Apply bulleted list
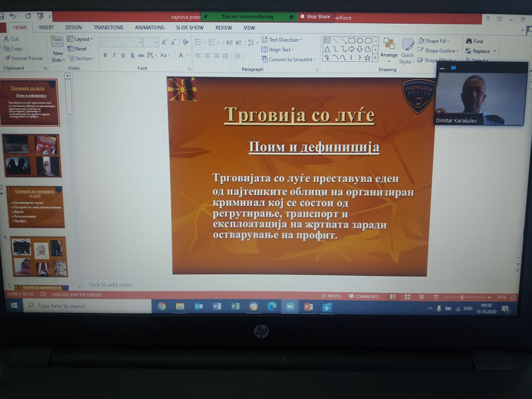 tap(197, 43)
